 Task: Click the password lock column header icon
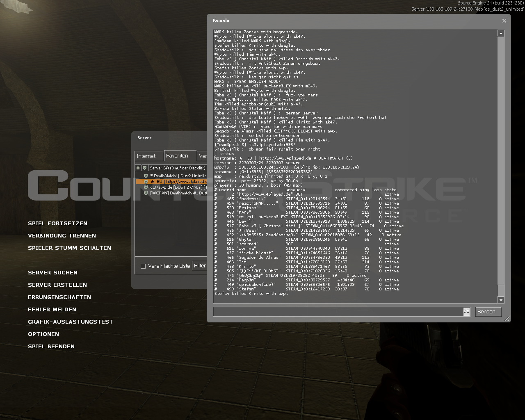click(x=138, y=168)
